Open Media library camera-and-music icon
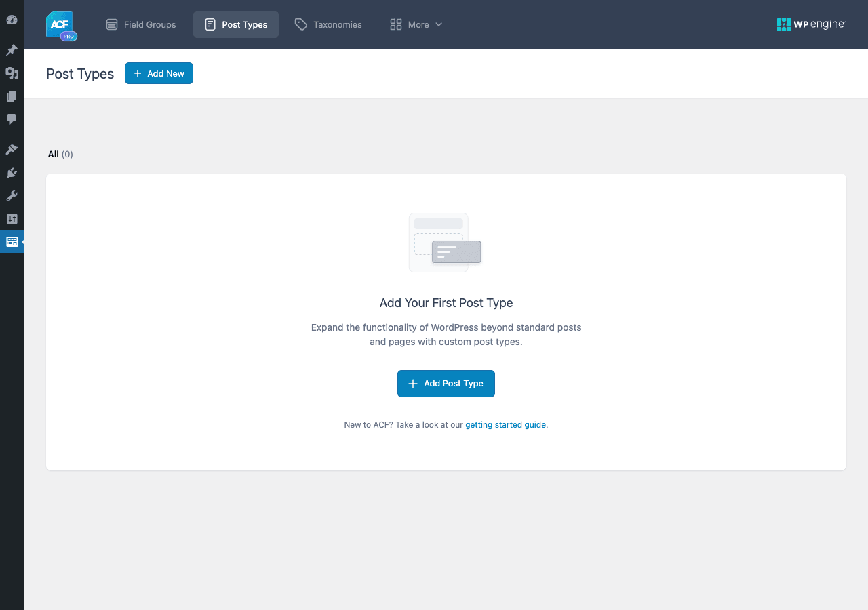Viewport: 868px width, 610px height. (x=12, y=73)
